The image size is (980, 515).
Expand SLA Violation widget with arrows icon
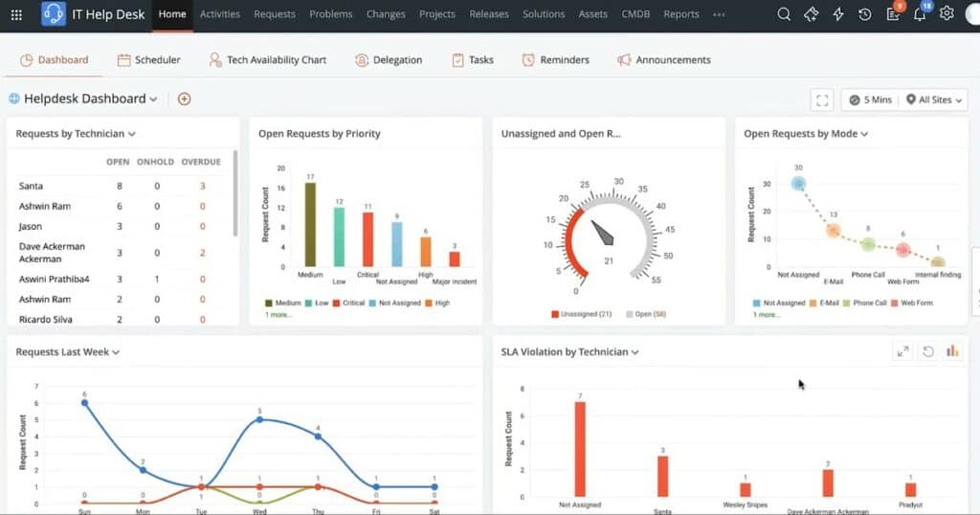902,351
